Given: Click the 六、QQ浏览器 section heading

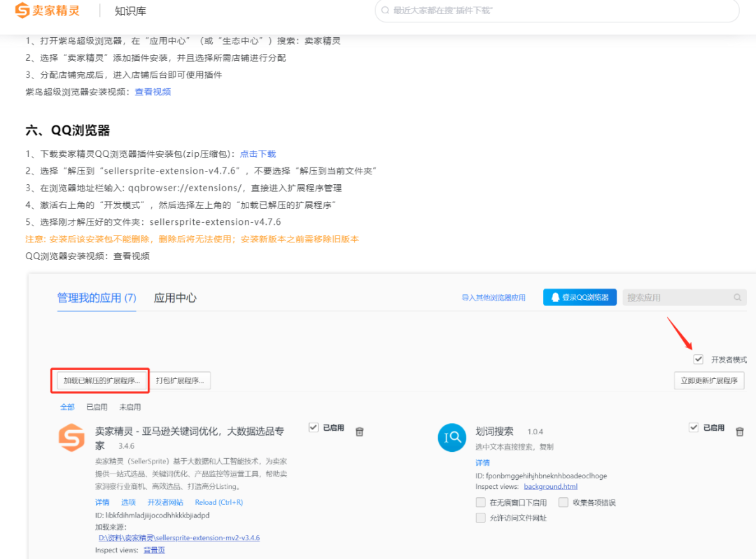Looking at the screenshot, I should [67, 130].
